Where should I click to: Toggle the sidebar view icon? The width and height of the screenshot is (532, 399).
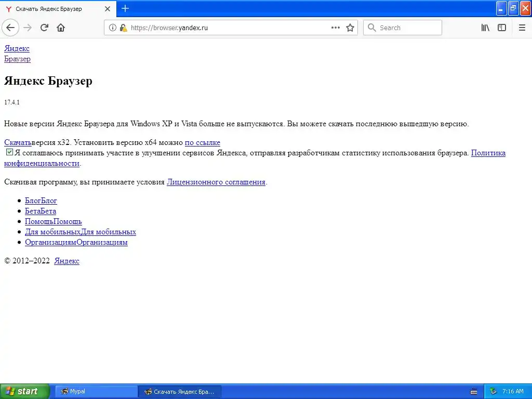pyautogui.click(x=502, y=28)
